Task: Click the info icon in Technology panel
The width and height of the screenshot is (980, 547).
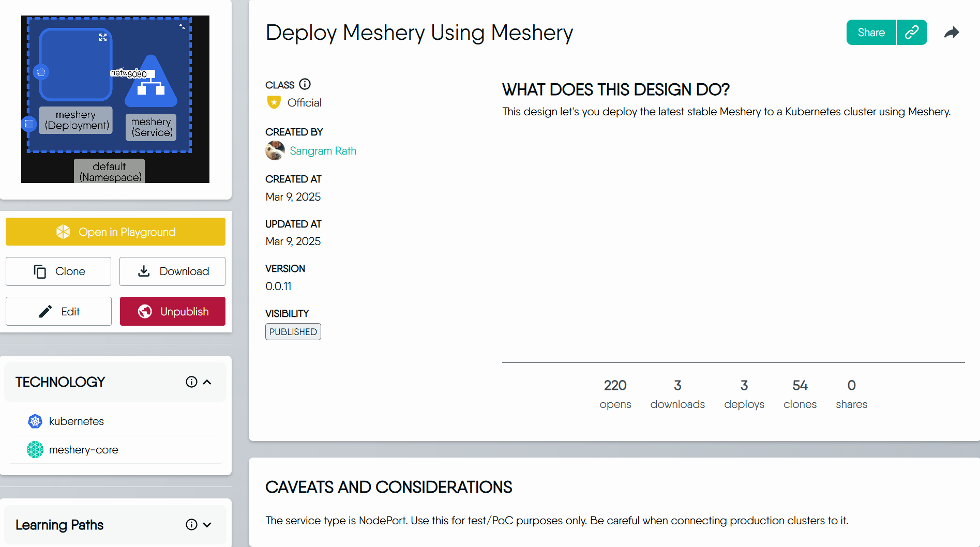Action: click(191, 382)
